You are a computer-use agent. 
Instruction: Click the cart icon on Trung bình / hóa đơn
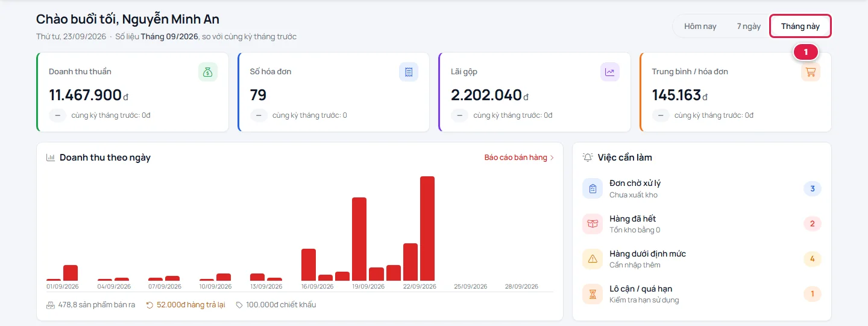pyautogui.click(x=811, y=72)
